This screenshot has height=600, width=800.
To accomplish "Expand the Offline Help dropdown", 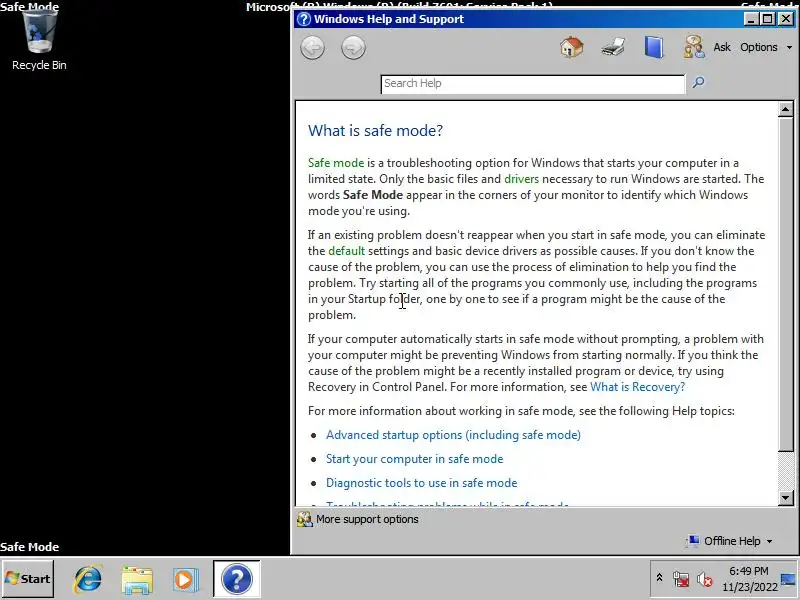I will click(x=738, y=541).
